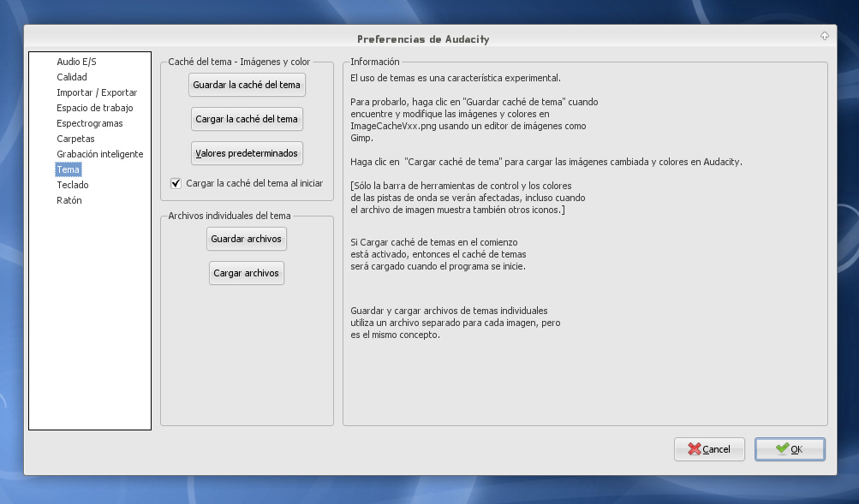Restore Valores predeterminados
This screenshot has height=504, width=859.
pyautogui.click(x=247, y=153)
